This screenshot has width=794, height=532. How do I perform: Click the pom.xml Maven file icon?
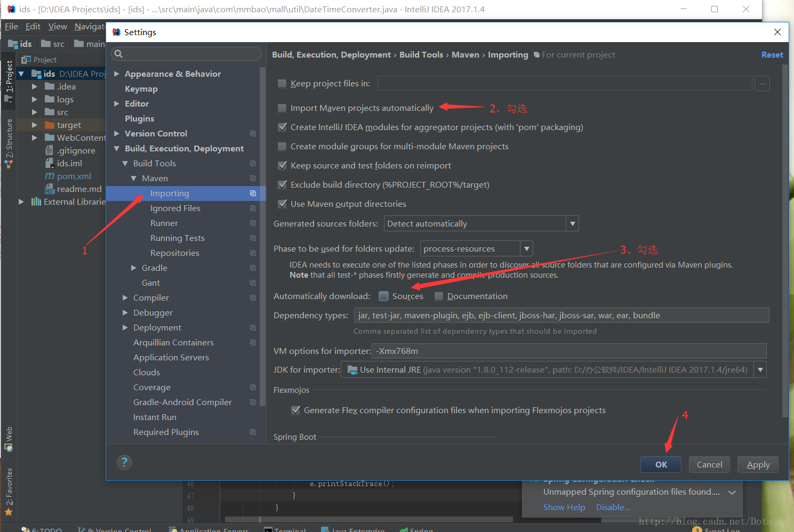pyautogui.click(x=50, y=176)
